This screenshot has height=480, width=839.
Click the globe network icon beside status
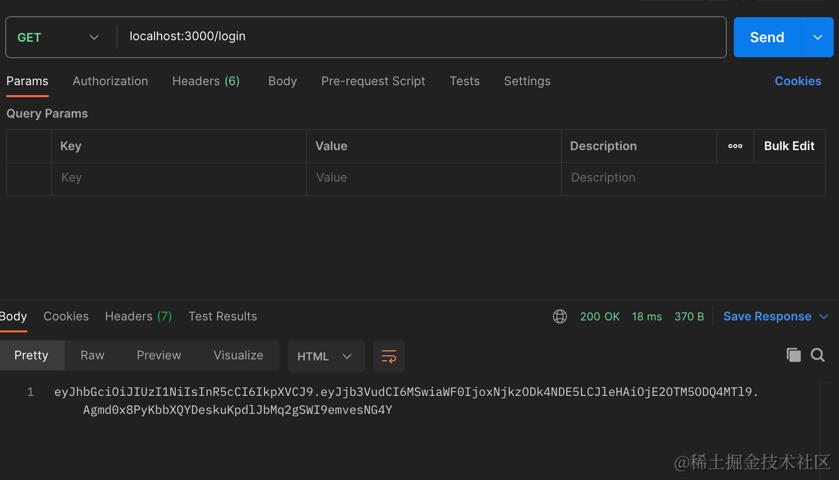tap(560, 316)
